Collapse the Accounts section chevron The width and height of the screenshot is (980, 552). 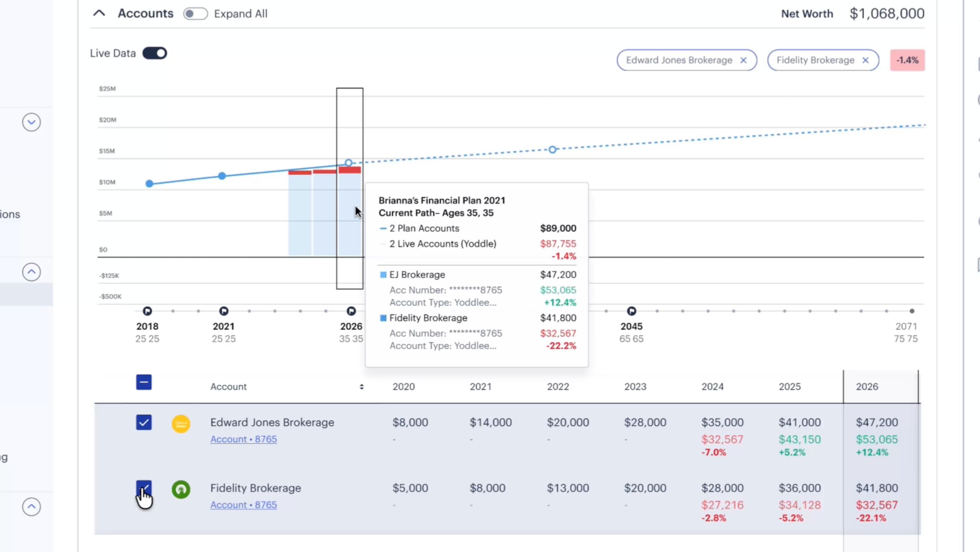pos(99,13)
